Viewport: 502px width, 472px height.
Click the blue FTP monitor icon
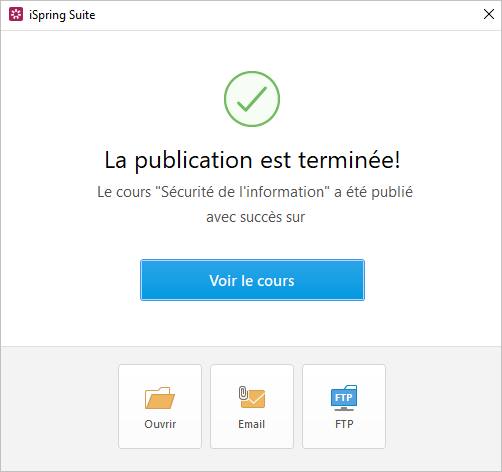[344, 398]
